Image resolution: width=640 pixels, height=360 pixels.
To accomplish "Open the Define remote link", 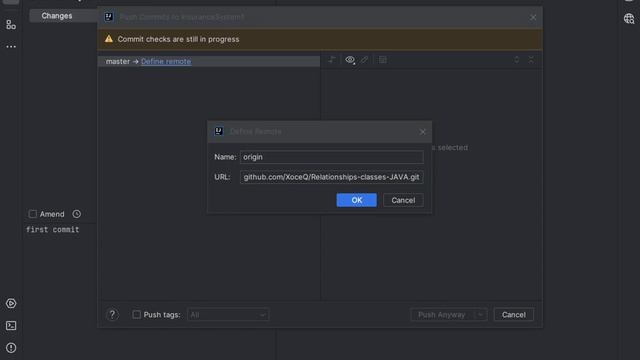I will pyautogui.click(x=166, y=61).
